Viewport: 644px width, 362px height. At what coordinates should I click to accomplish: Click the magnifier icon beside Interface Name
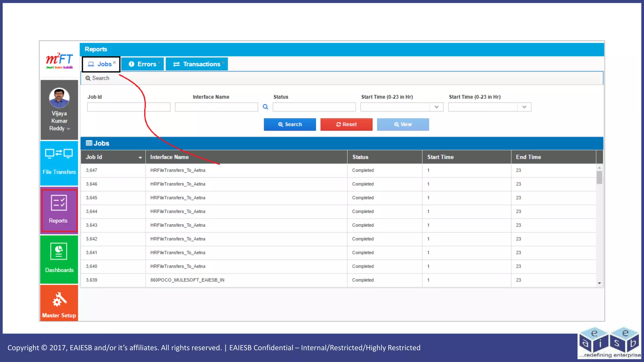coord(265,107)
